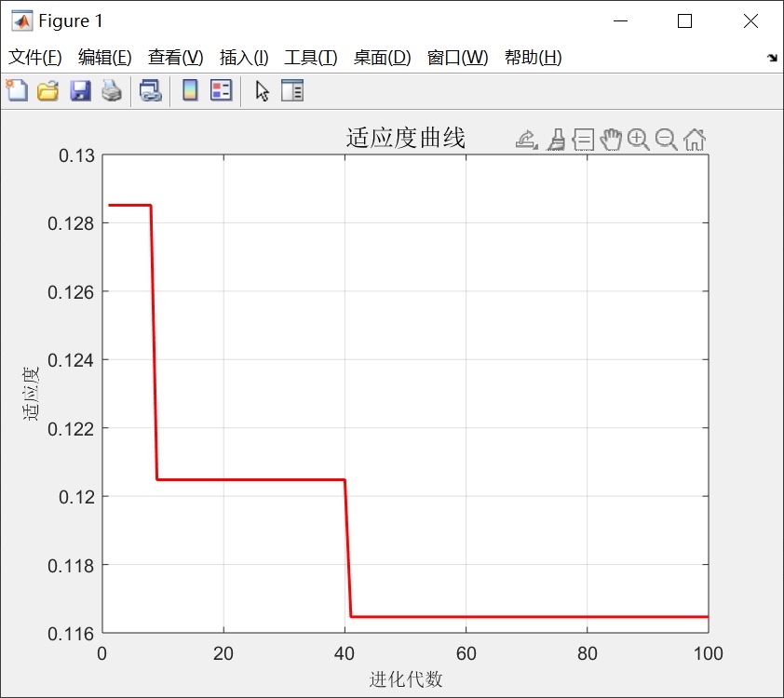This screenshot has height=698, width=784.
Task: Print the fitness curve figure
Action: click(113, 90)
